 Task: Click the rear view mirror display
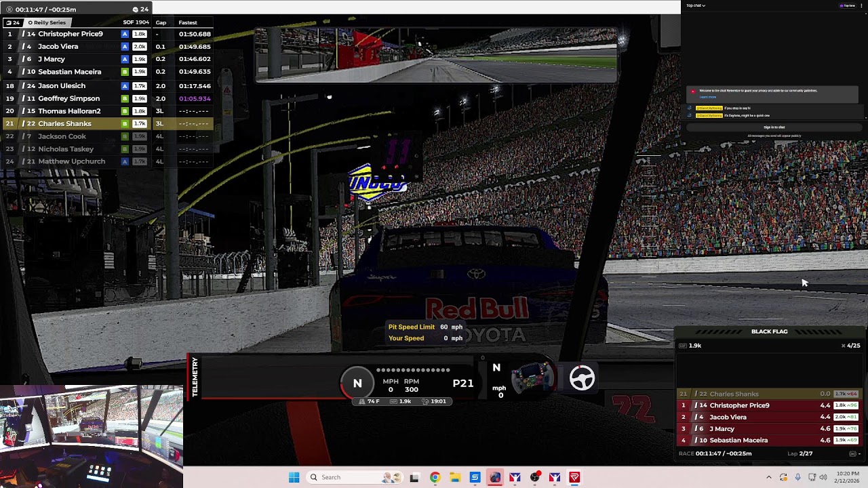pos(435,55)
